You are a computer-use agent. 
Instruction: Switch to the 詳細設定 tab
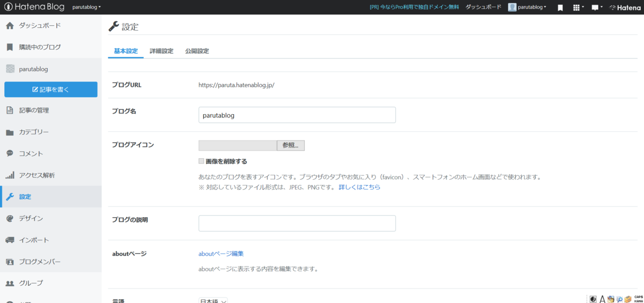162,51
